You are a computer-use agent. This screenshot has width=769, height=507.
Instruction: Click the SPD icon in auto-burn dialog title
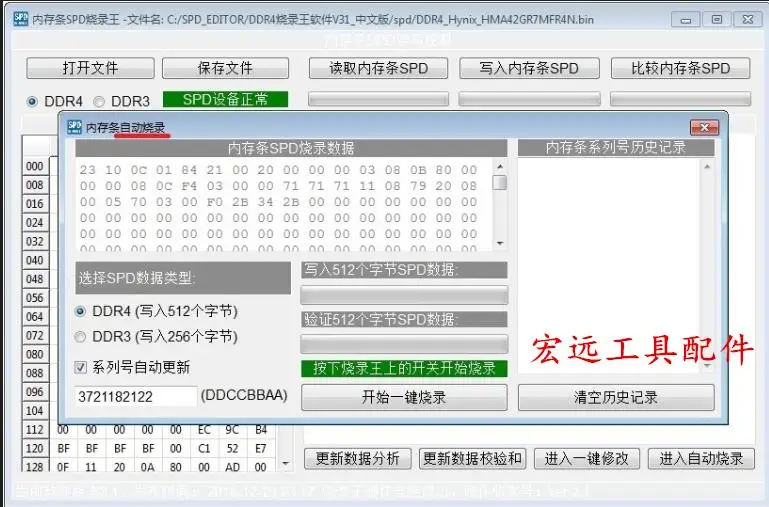click(x=75, y=127)
